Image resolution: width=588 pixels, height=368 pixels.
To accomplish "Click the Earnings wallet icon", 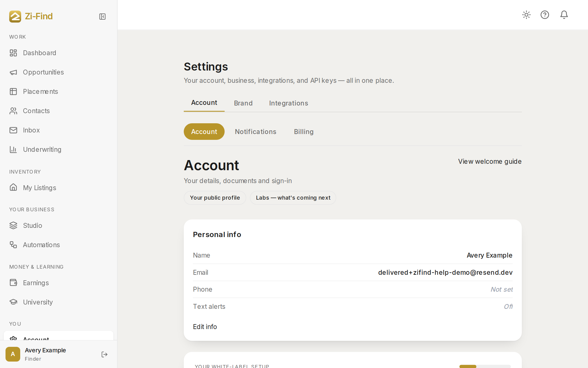I will (x=13, y=282).
